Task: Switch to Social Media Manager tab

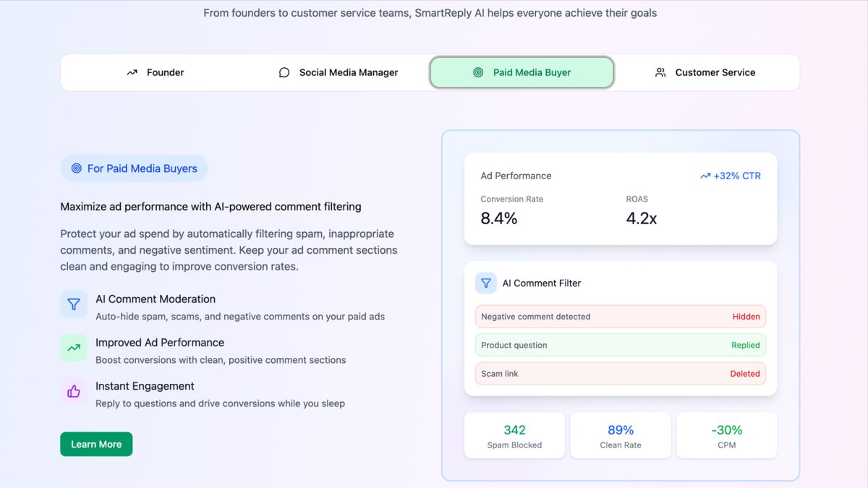Action: tap(339, 72)
